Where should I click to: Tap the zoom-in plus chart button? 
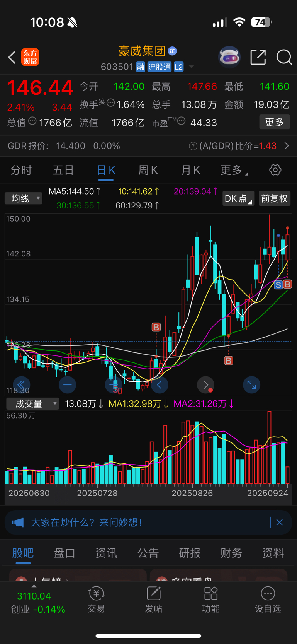114,385
